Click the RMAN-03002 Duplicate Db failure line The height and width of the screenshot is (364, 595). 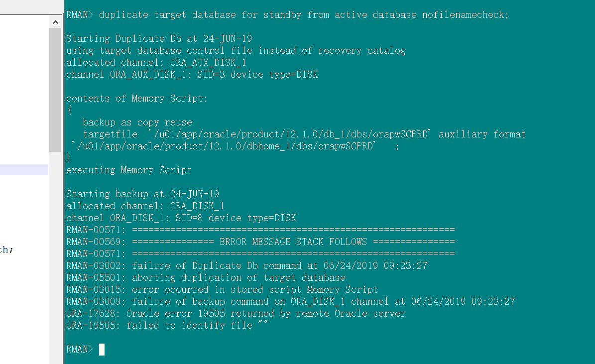coord(246,266)
